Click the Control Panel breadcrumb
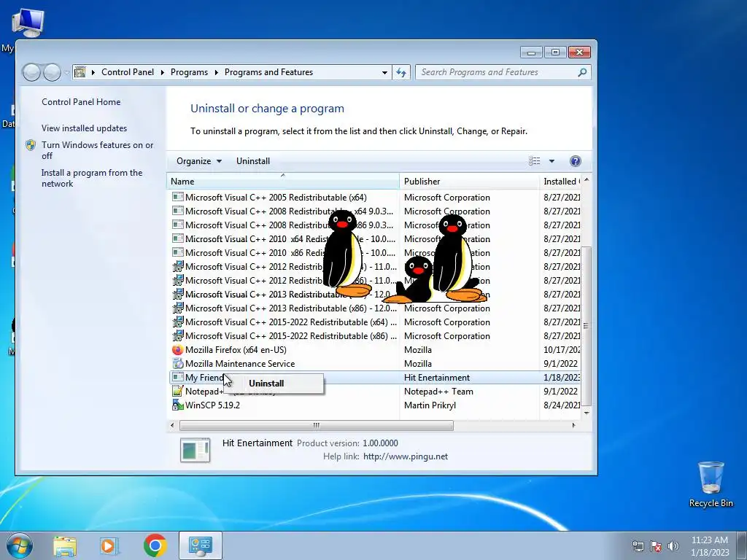The image size is (747, 560). pyautogui.click(x=128, y=72)
